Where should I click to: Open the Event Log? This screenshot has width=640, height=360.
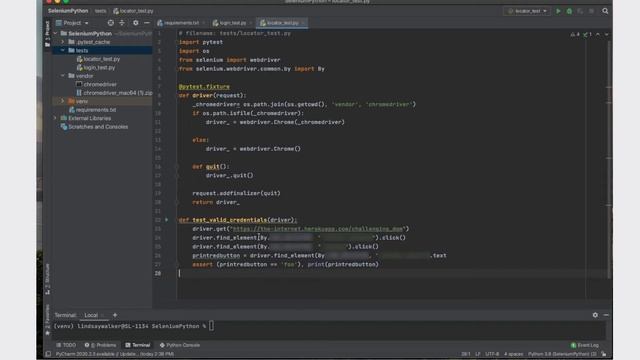coord(584,345)
